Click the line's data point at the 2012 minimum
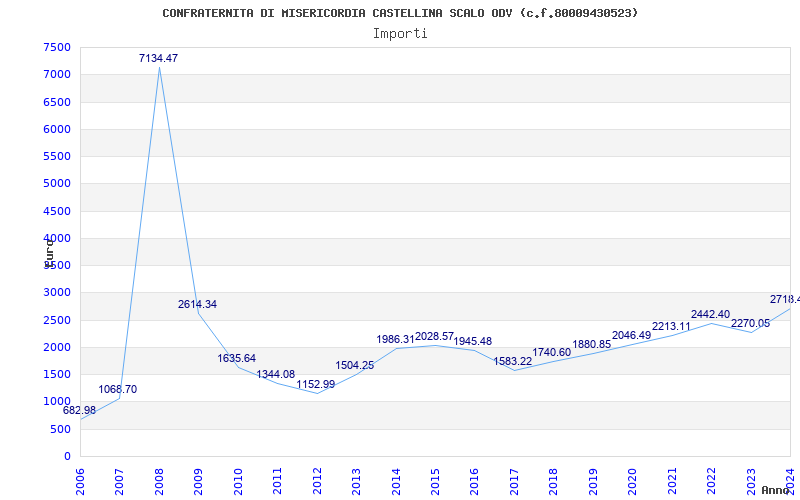Image resolution: width=800 pixels, height=500 pixels. coord(317,393)
